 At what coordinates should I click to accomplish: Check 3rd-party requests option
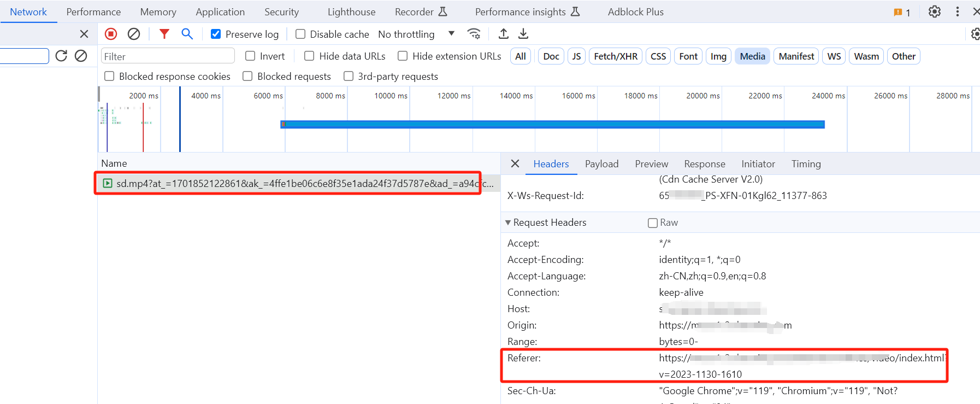click(x=349, y=76)
